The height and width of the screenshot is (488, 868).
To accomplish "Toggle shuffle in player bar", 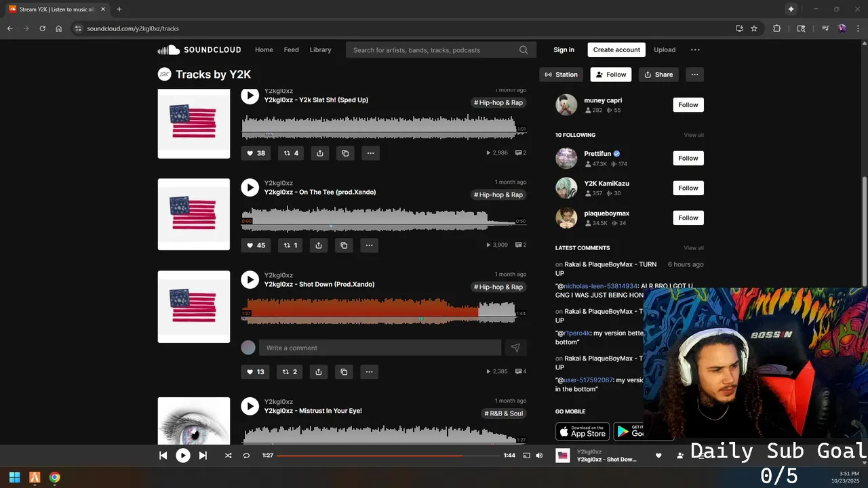I will pos(228,455).
